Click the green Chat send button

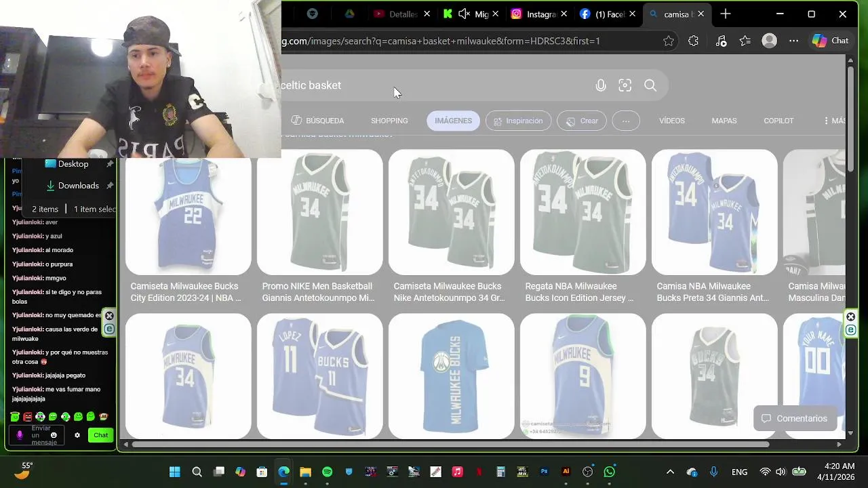point(100,435)
